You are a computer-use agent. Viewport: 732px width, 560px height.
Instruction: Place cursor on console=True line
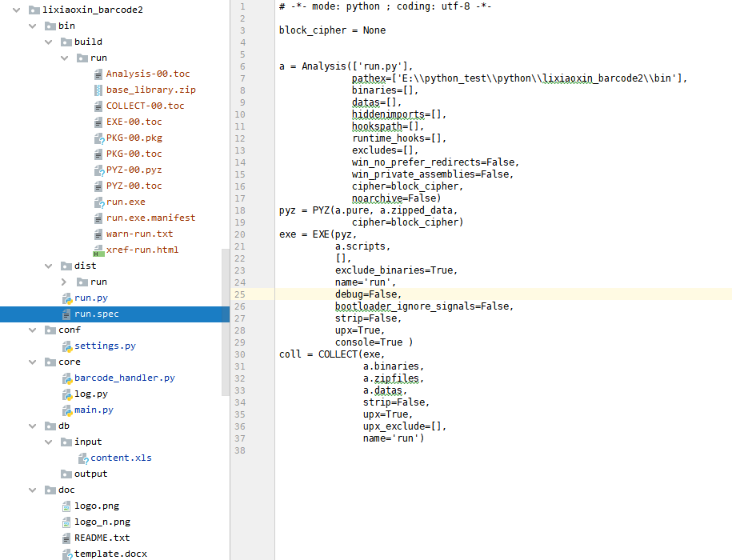[374, 342]
